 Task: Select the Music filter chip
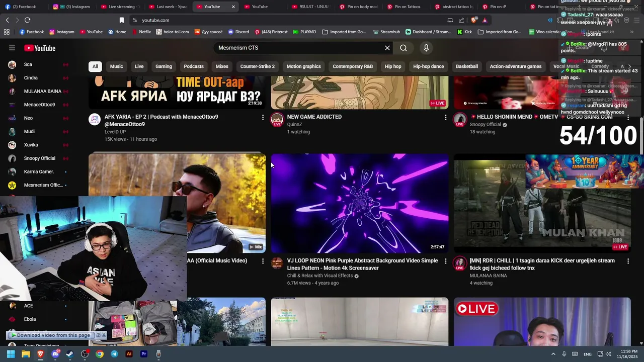(x=116, y=66)
